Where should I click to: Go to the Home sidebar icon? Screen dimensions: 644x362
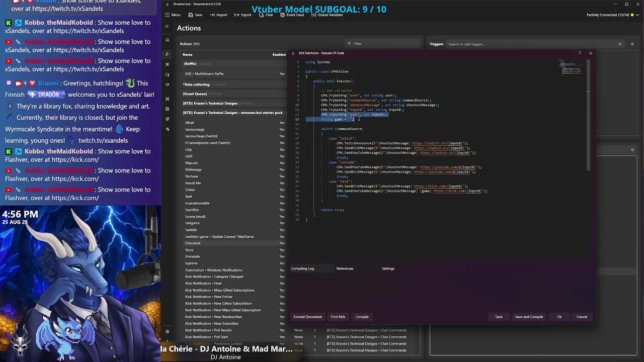click(167, 40)
